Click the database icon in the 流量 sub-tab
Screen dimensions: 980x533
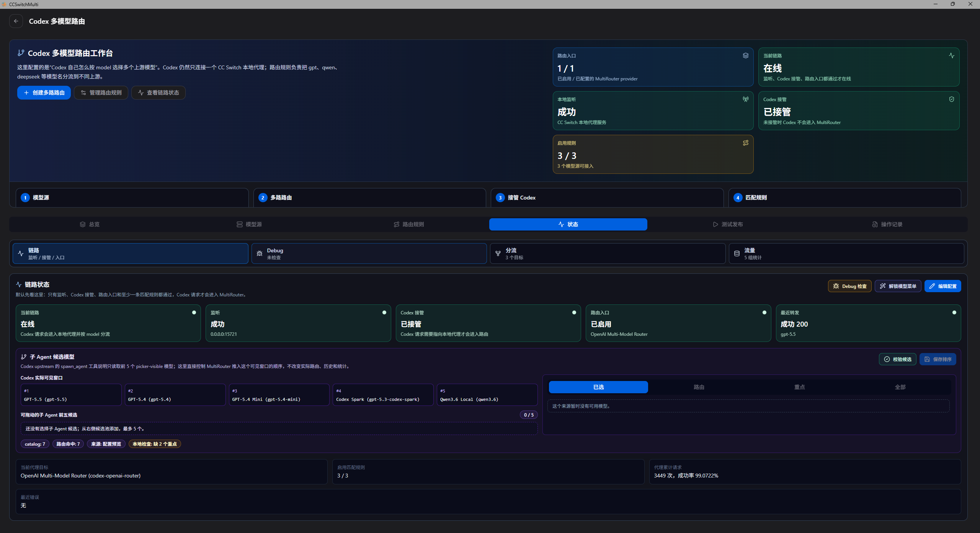737,253
